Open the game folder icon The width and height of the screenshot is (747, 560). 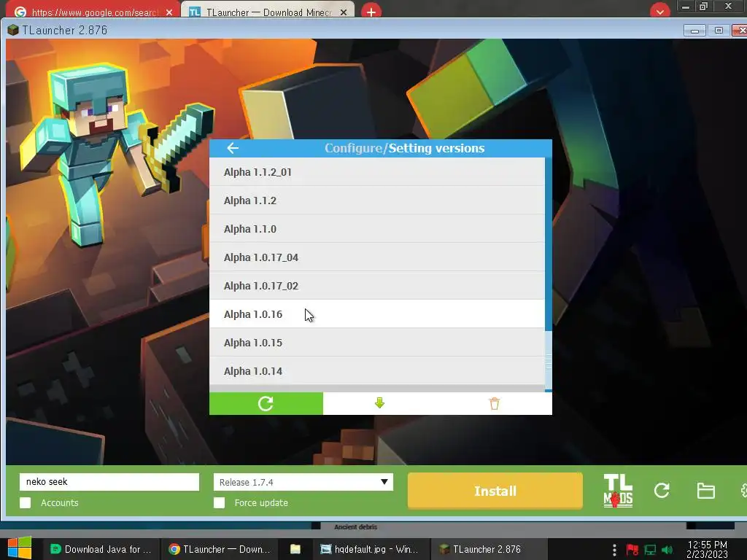point(705,491)
